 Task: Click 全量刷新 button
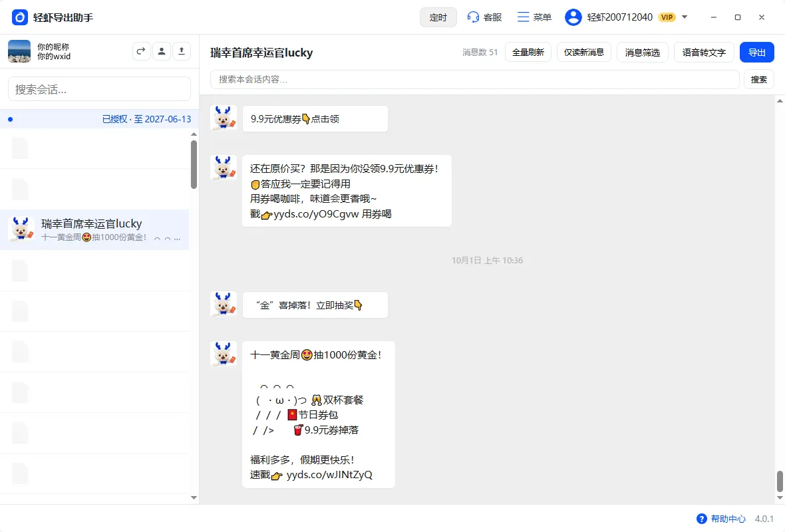[x=528, y=52]
